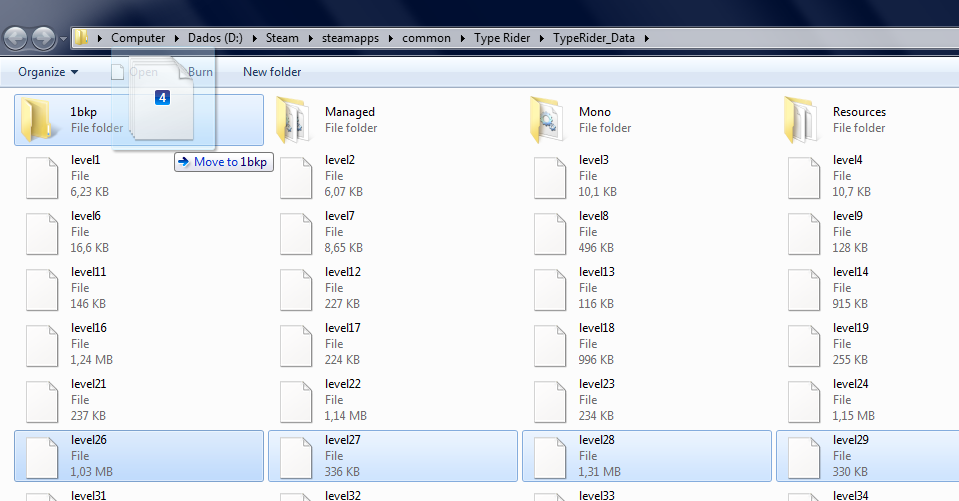Select the level17 file icon
This screenshot has height=501, width=959.
[296, 346]
